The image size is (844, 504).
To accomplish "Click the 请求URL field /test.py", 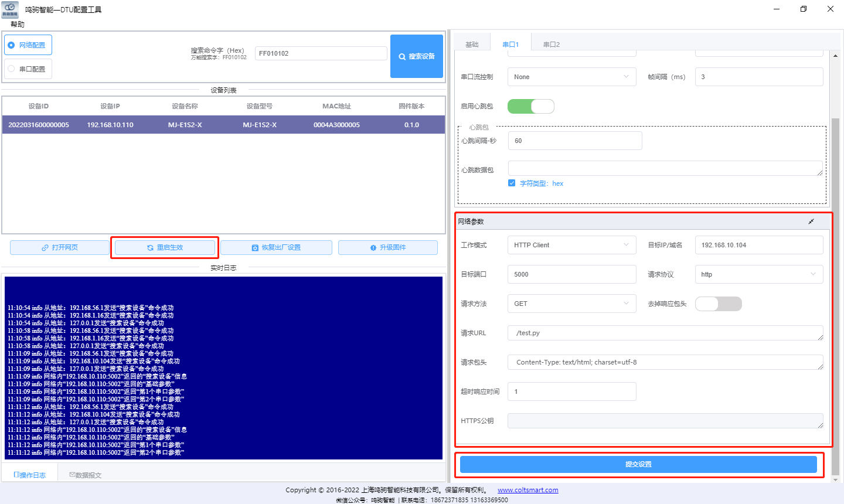I will (x=665, y=333).
